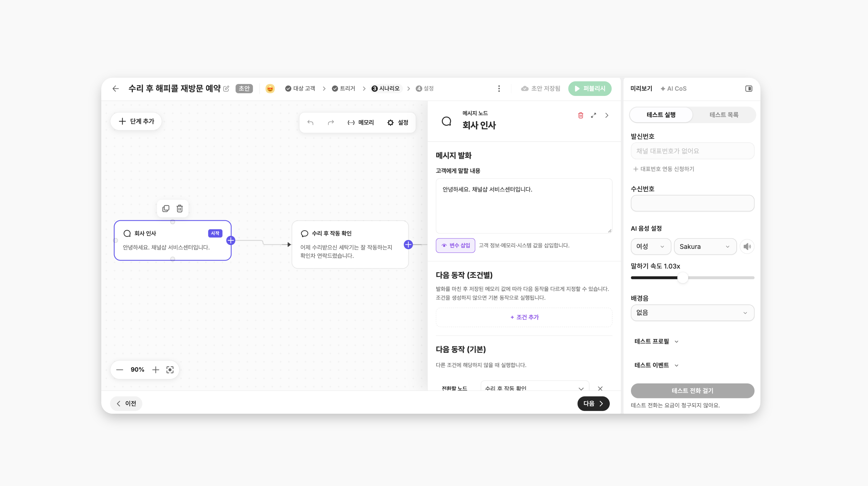
Task: Collapse node panel with right chevron
Action: (x=607, y=115)
